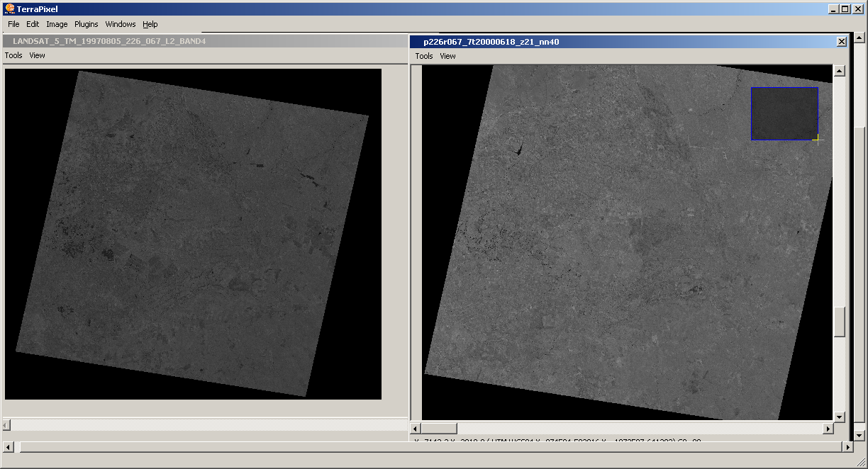Open the Help menu
This screenshot has width=868, height=469.
coord(150,24)
